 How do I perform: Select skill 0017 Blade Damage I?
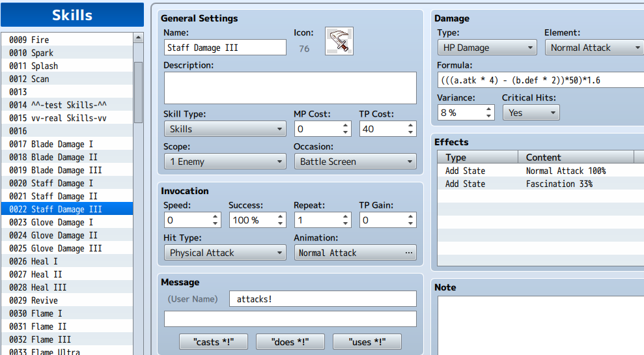tap(67, 144)
